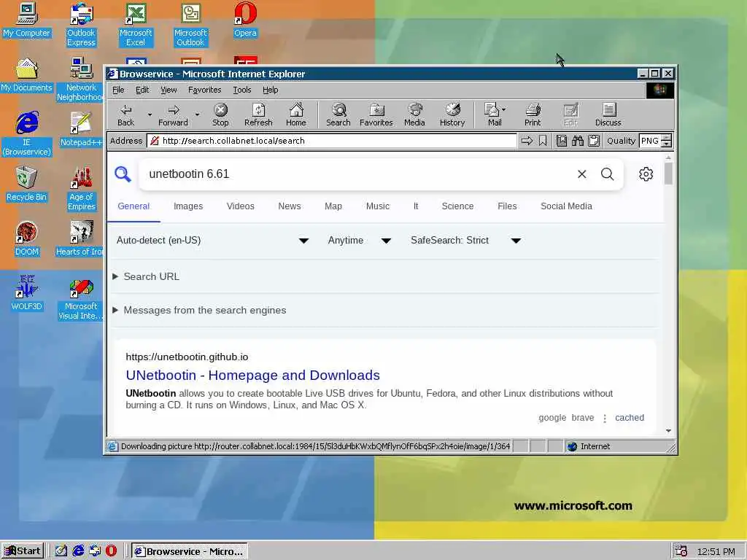Open the Back history dropdown arrow
The height and width of the screenshot is (560, 747).
(150, 114)
